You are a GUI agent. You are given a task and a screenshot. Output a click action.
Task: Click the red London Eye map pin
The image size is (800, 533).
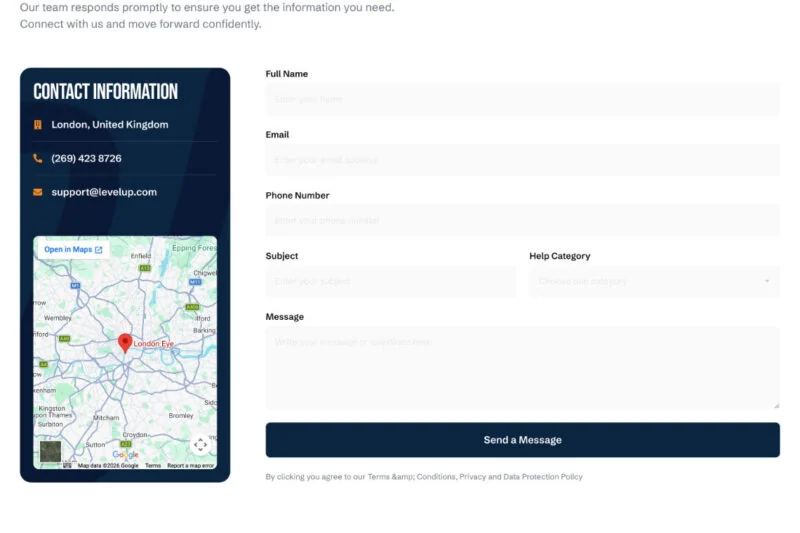(x=125, y=343)
